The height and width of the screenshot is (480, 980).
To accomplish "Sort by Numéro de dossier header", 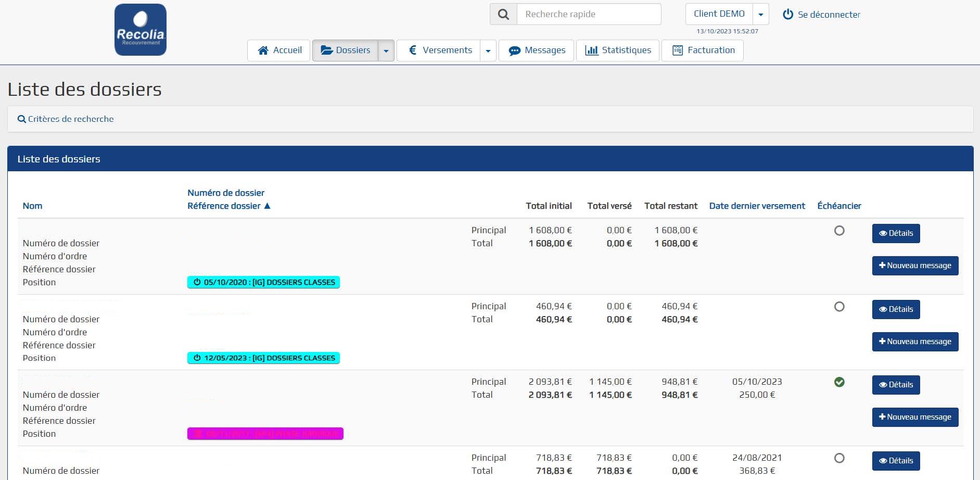I will [226, 193].
